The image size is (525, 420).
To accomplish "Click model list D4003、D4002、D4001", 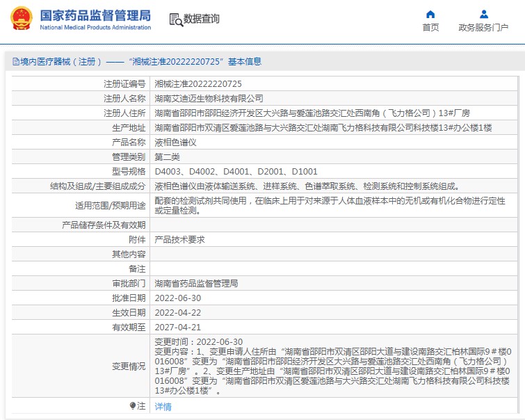I will 236,172.
